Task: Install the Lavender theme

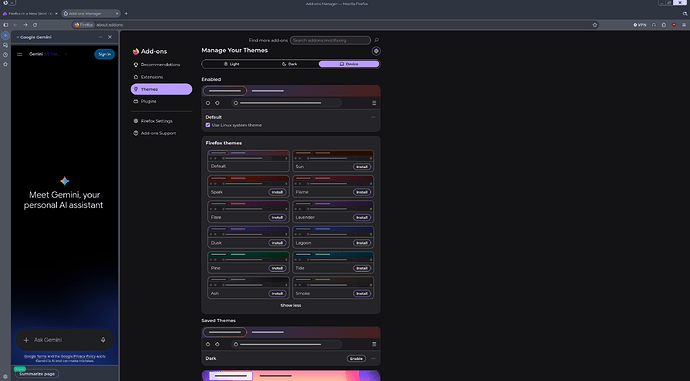Action: [362, 217]
